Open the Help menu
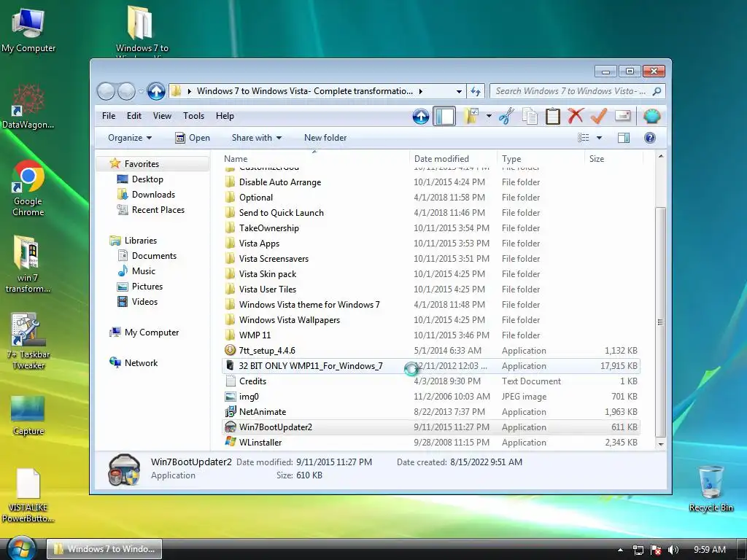 pyautogui.click(x=225, y=116)
